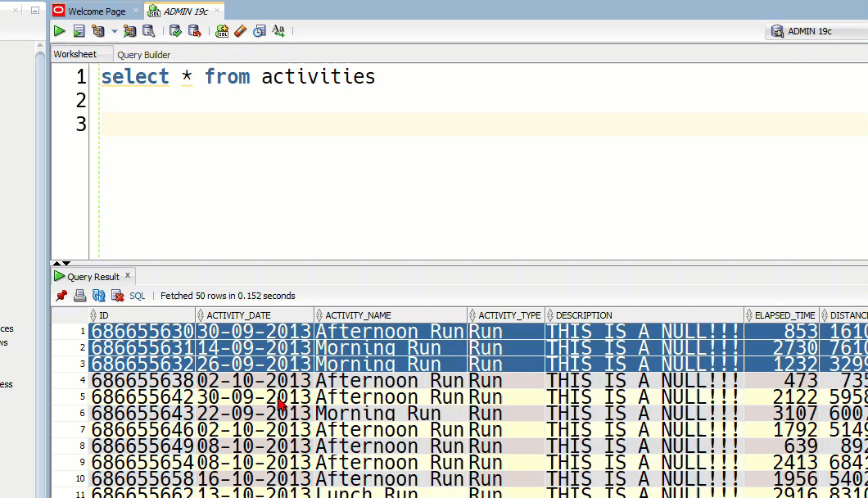Click the To Upper/Lower/InitCap icon

tap(278, 31)
